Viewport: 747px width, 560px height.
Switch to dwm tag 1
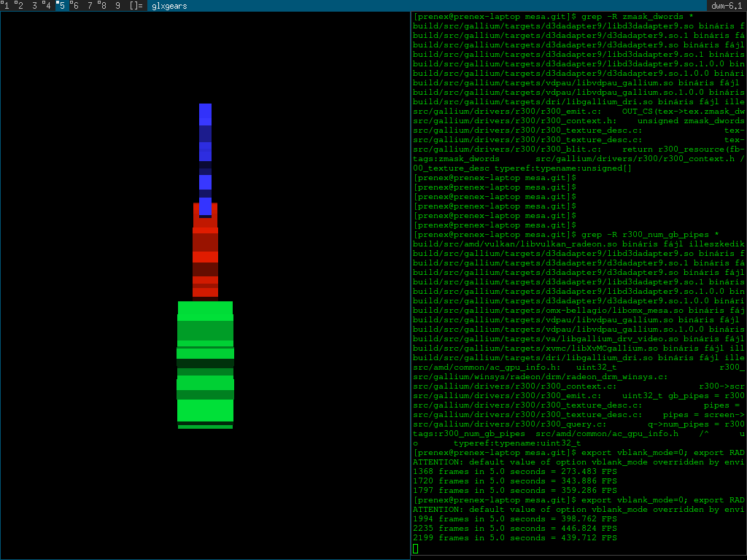(x=6, y=6)
